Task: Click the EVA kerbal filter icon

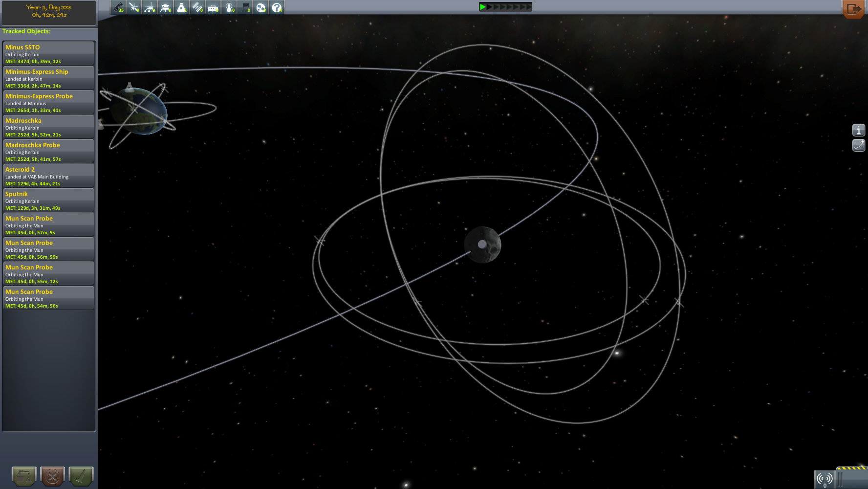Action: (229, 7)
